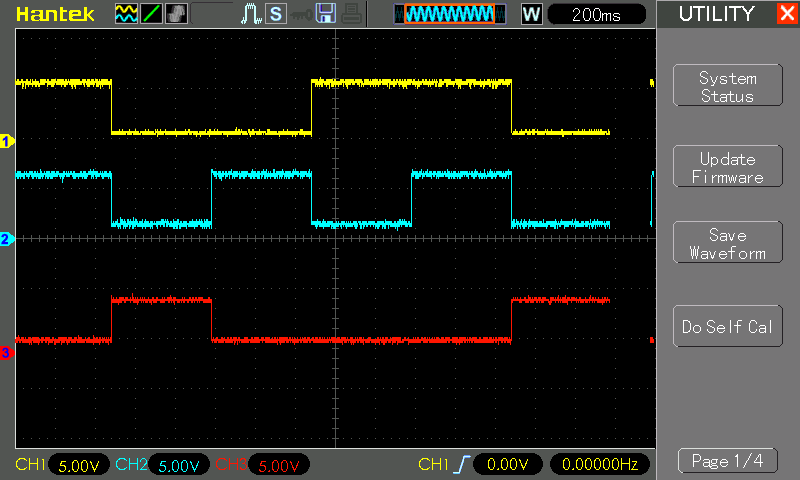Select the CH2 ground level marker
Screen dimensions: 800x480
(6, 239)
